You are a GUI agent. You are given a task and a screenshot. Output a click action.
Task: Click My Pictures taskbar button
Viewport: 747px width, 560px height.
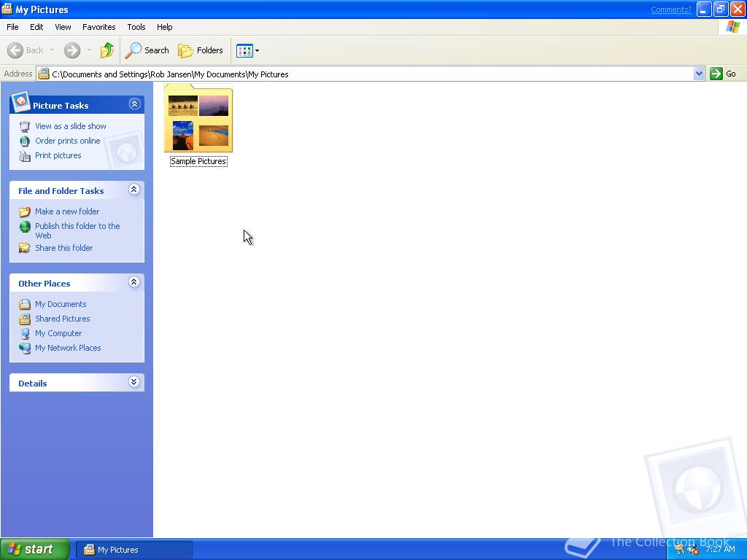click(133, 550)
